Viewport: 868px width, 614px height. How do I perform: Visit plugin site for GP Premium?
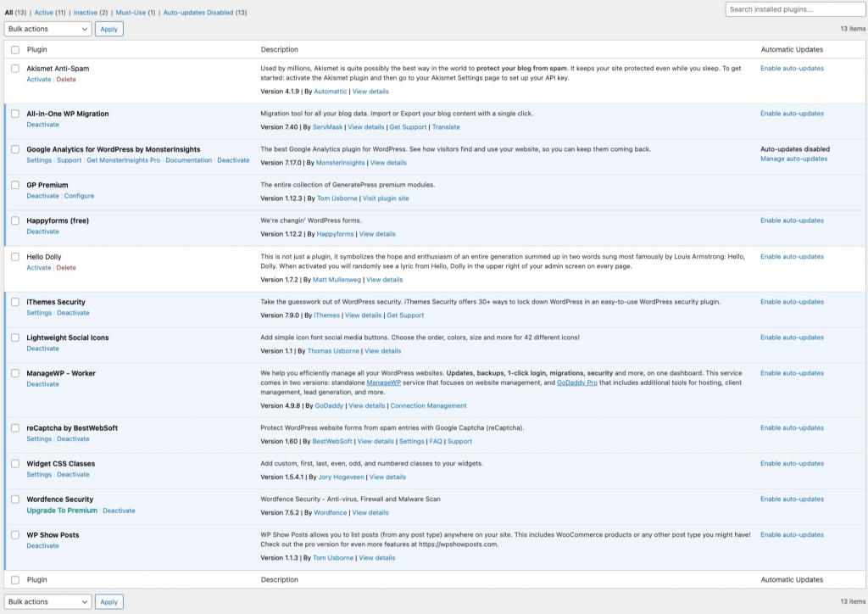click(x=386, y=198)
